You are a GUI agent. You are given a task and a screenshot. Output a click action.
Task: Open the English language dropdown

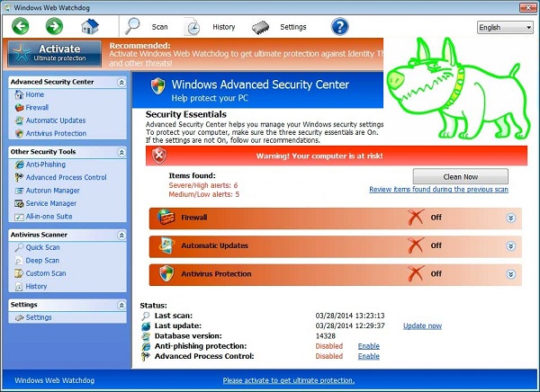[x=505, y=27]
